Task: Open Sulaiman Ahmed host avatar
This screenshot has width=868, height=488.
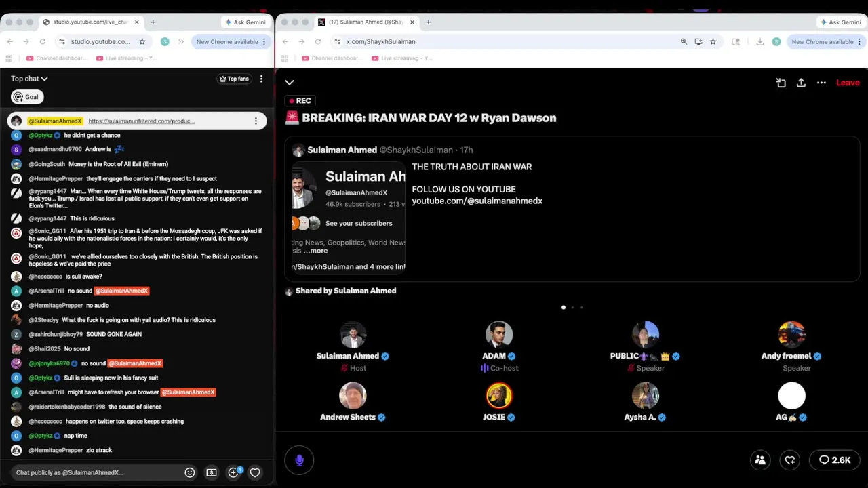Action: (x=353, y=335)
